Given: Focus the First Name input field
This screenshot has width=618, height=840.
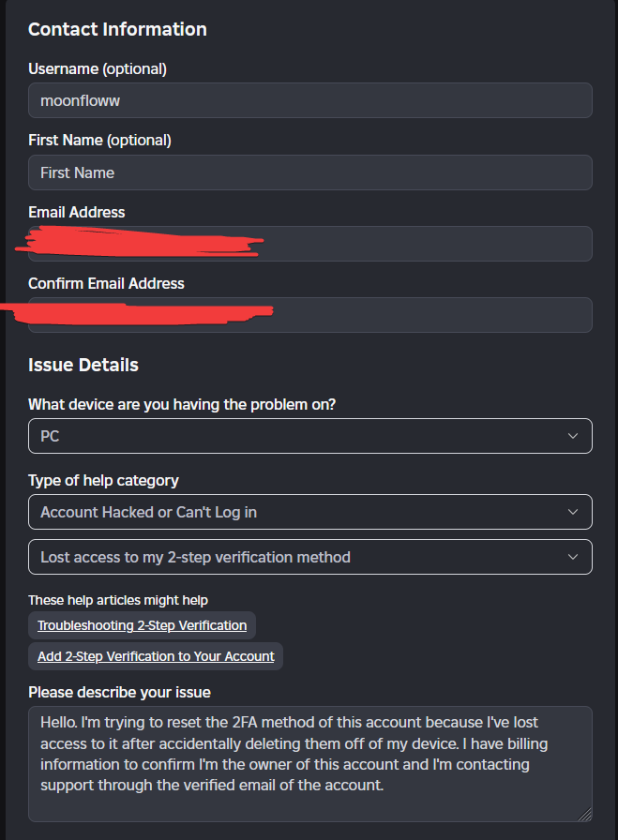Looking at the screenshot, I should point(309,172).
